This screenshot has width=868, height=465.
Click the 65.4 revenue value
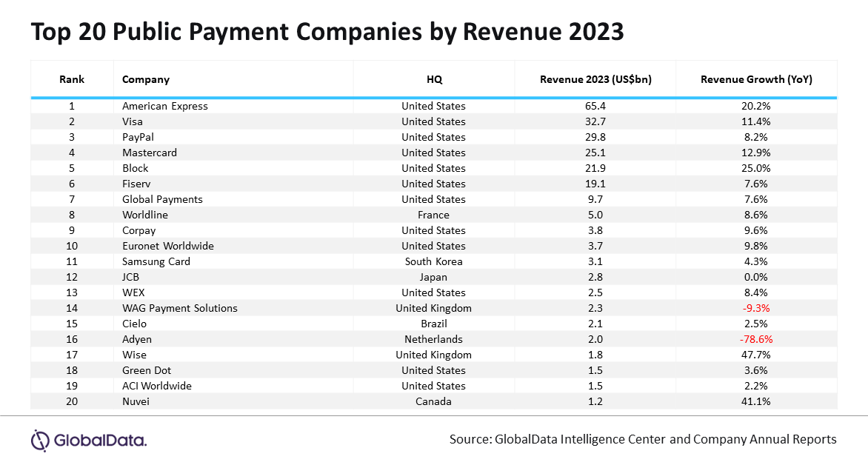[x=595, y=107]
